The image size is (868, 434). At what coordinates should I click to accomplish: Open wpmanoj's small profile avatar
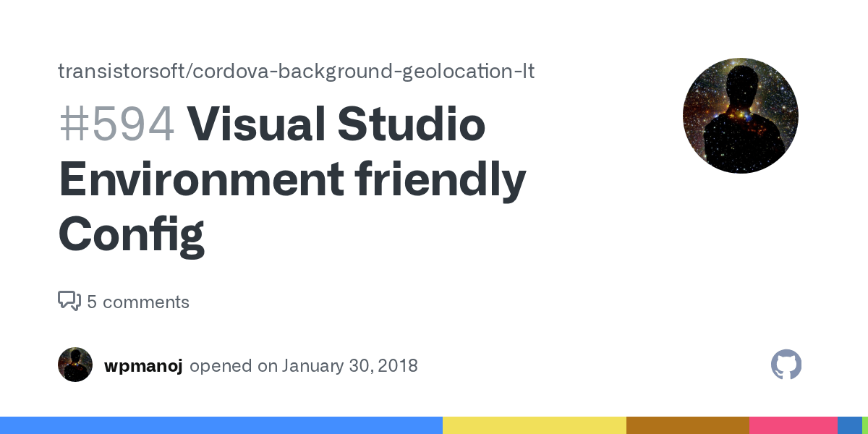pyautogui.click(x=75, y=365)
